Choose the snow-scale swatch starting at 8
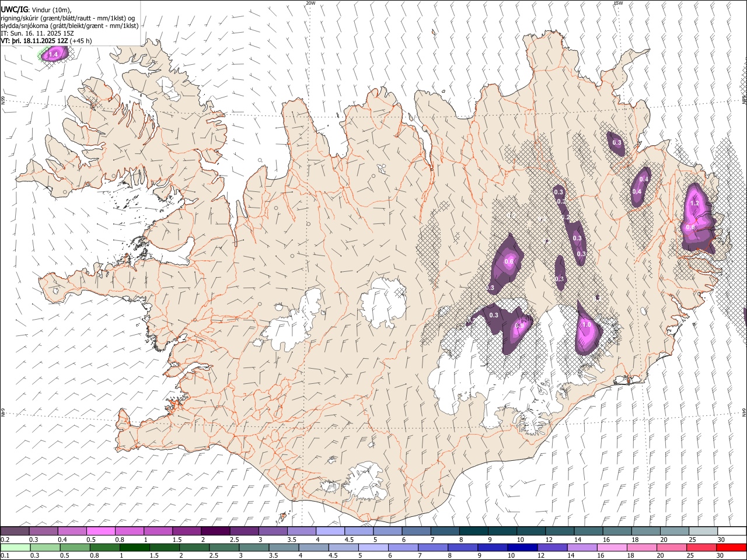Image resolution: width=747 pixels, height=560 pixels. pyautogui.click(x=474, y=531)
